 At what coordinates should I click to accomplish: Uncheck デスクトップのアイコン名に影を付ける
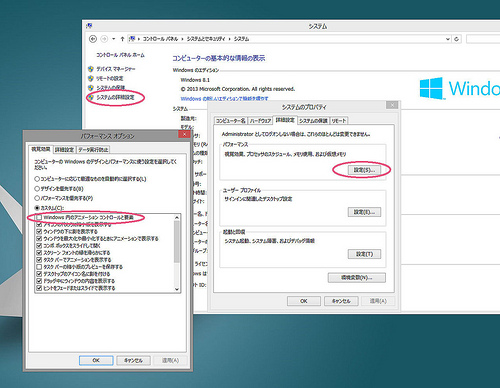point(39,274)
